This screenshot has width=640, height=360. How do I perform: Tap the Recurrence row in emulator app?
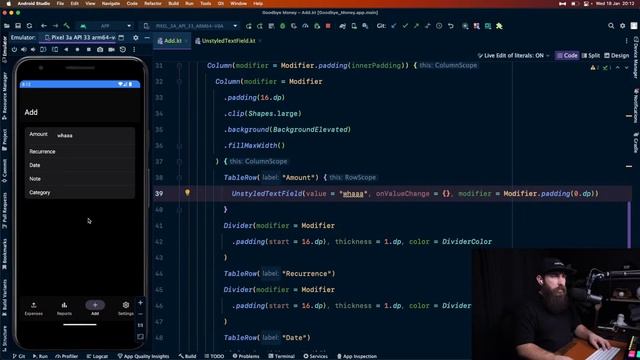[x=80, y=151]
